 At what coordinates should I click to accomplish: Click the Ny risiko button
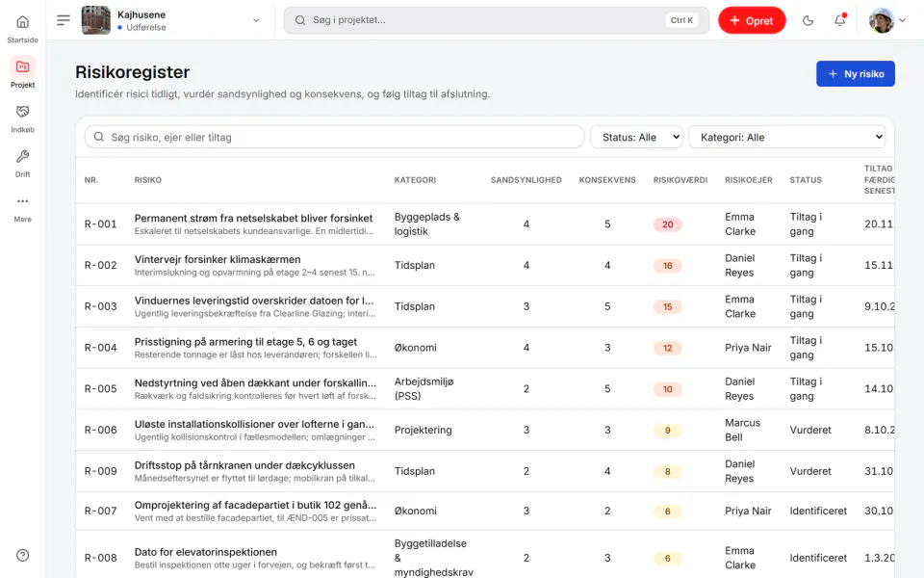coord(855,74)
